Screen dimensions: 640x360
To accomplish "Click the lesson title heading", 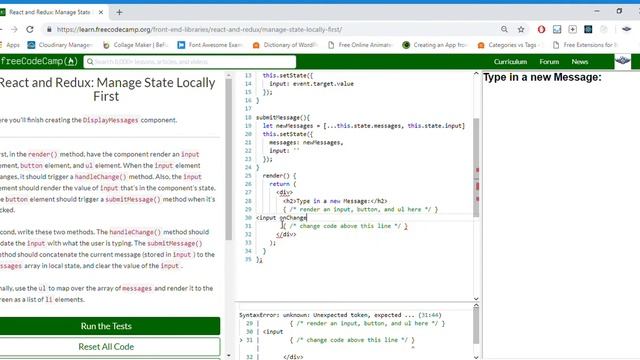I will pyautogui.click(x=107, y=89).
